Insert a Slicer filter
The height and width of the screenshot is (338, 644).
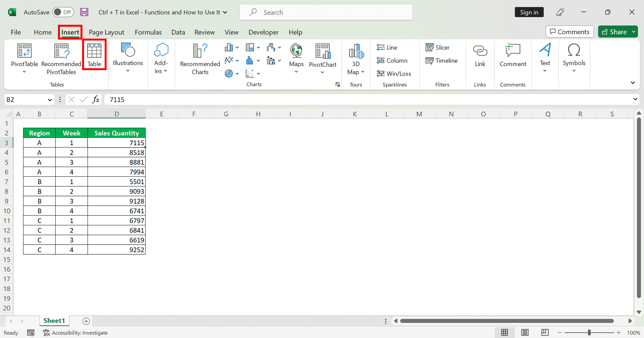(x=437, y=48)
